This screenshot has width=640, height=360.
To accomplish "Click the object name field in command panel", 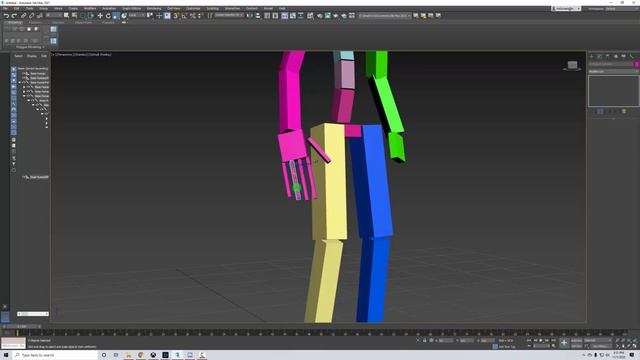I will pos(611,64).
